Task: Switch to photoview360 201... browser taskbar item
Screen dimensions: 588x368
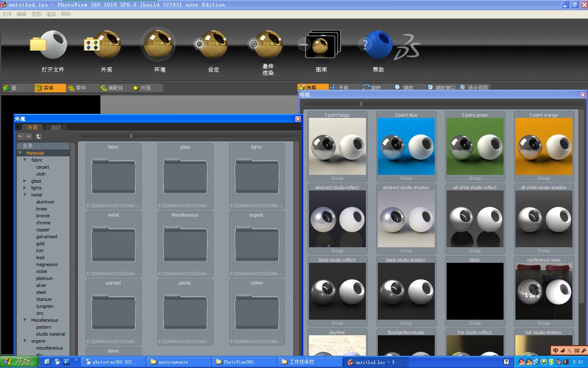Action: click(x=114, y=362)
